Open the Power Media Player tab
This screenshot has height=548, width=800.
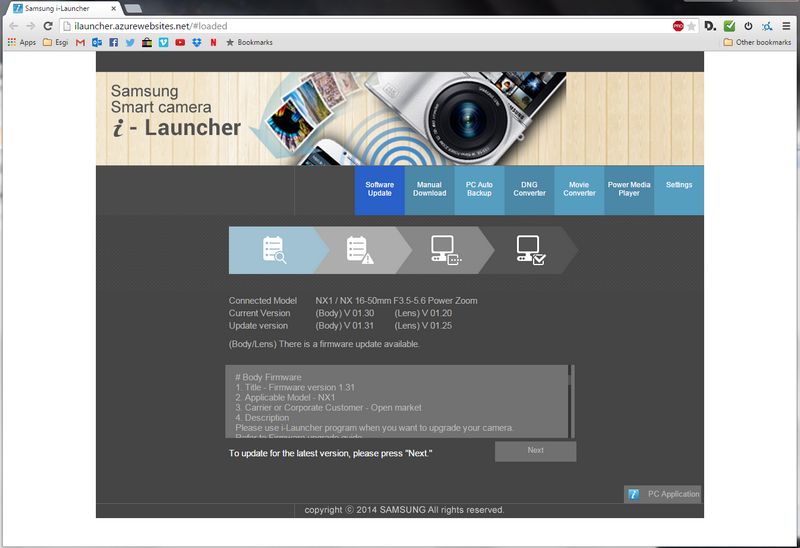click(x=629, y=189)
